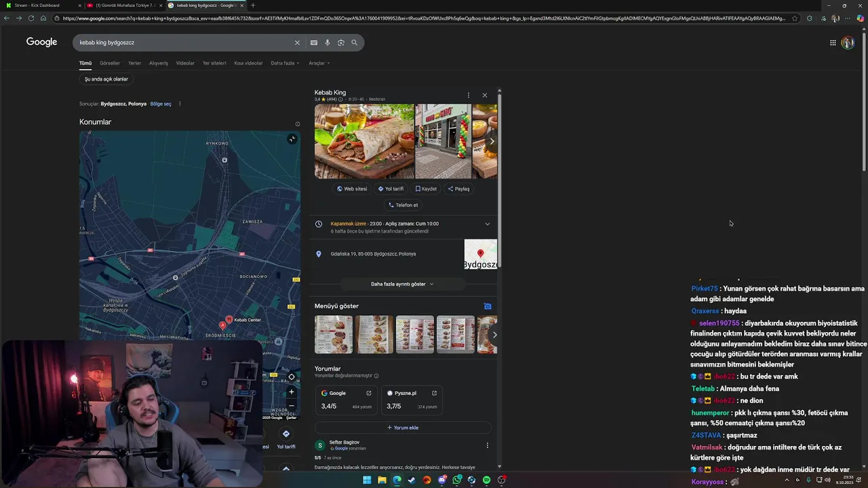Reload the current page
868x488 pixels.
[31, 18]
